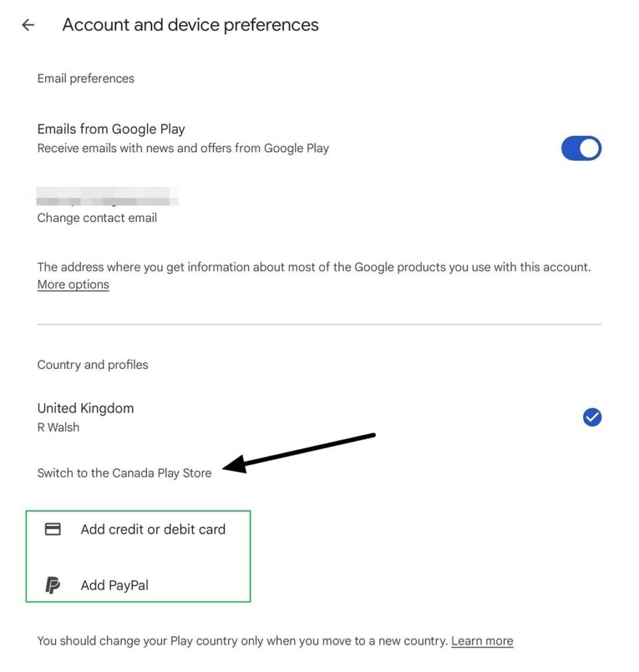Click the blurred contact email address
The image size is (639, 672).
pyautogui.click(x=107, y=197)
